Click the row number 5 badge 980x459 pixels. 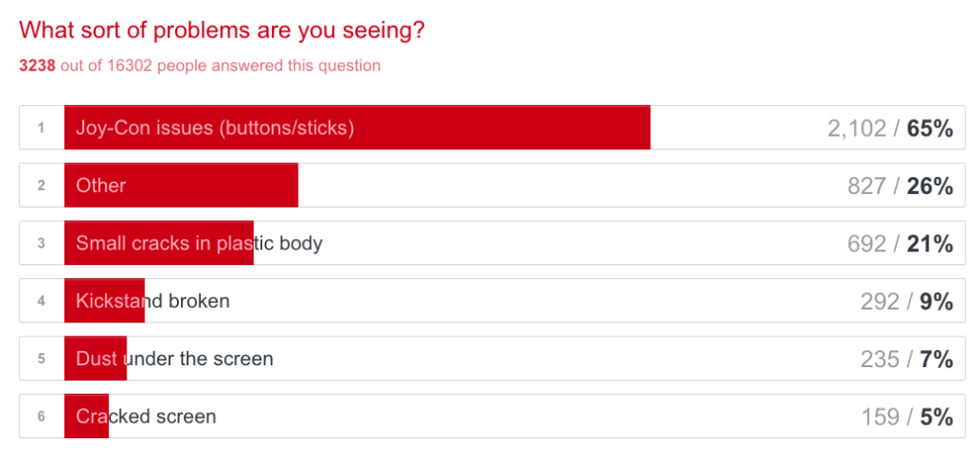(x=41, y=359)
